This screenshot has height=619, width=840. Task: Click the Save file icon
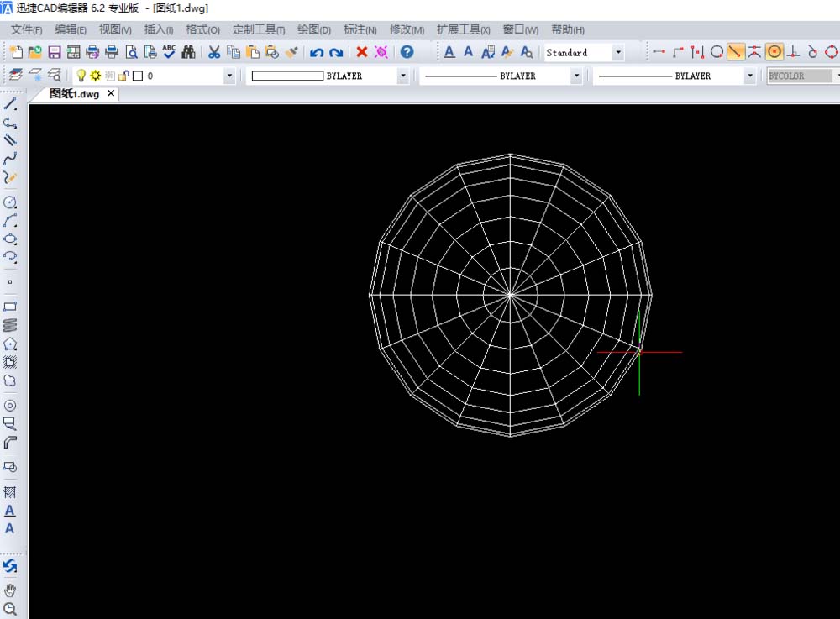(55, 52)
